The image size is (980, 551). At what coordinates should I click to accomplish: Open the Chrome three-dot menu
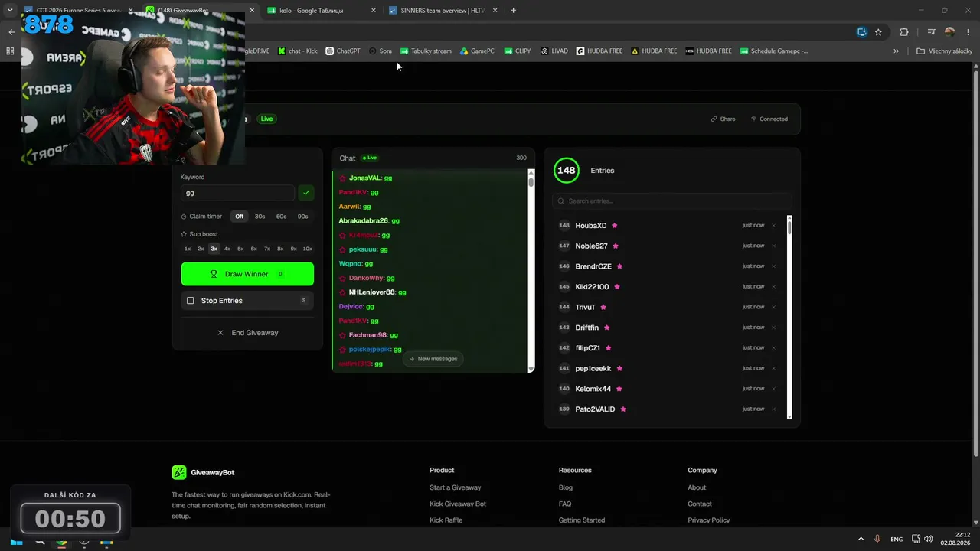(x=968, y=32)
